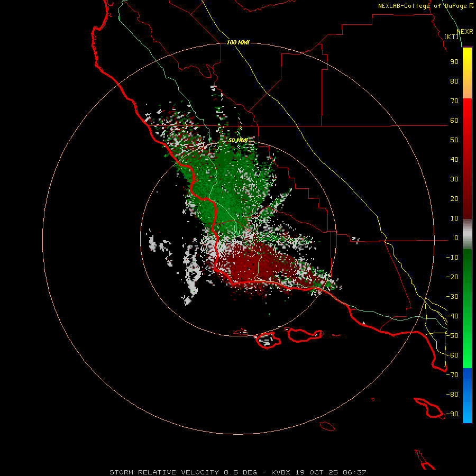The height and width of the screenshot is (476, 476).
Task: Click the KVBX station identifier in footer
Action: tap(281, 472)
